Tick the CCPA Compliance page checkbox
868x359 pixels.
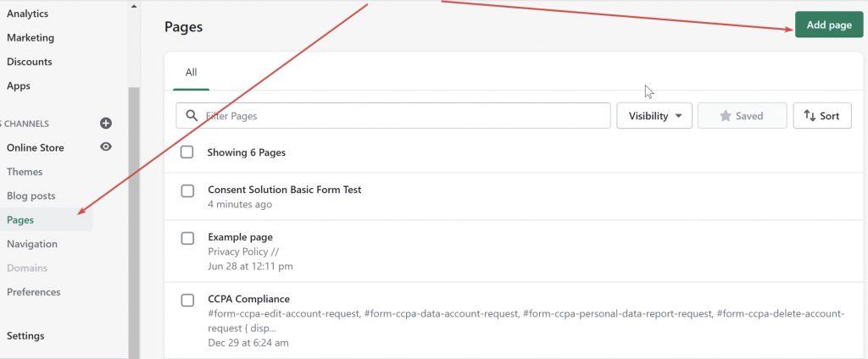pyautogui.click(x=187, y=300)
